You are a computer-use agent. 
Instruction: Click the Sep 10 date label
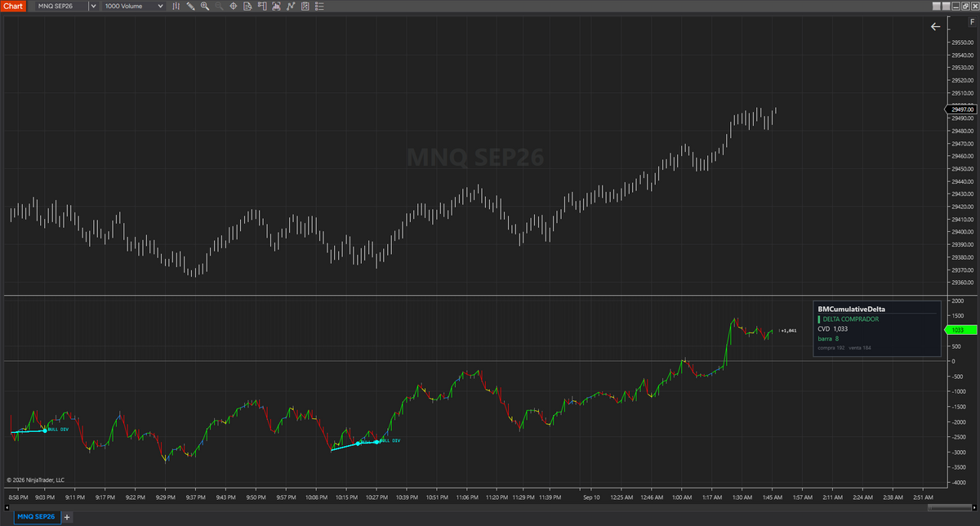592,497
